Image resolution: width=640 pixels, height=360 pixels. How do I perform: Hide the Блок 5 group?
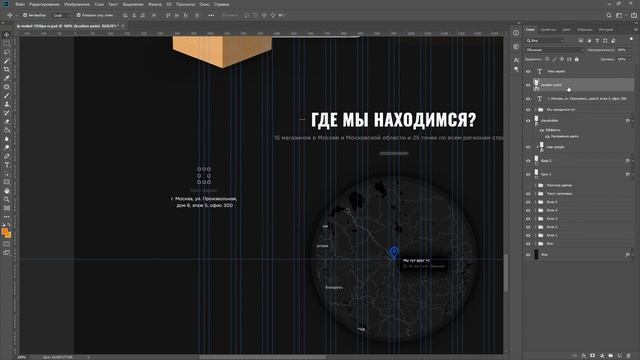[x=528, y=202]
